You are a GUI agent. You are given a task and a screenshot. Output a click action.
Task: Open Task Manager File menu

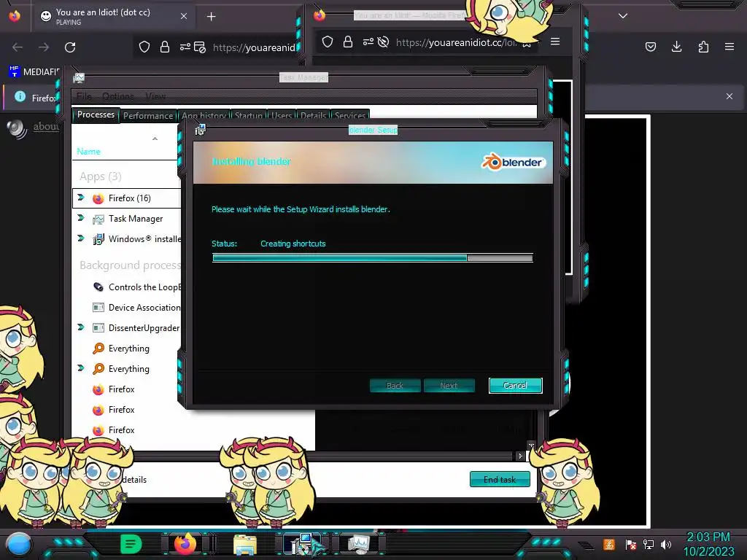(85, 97)
